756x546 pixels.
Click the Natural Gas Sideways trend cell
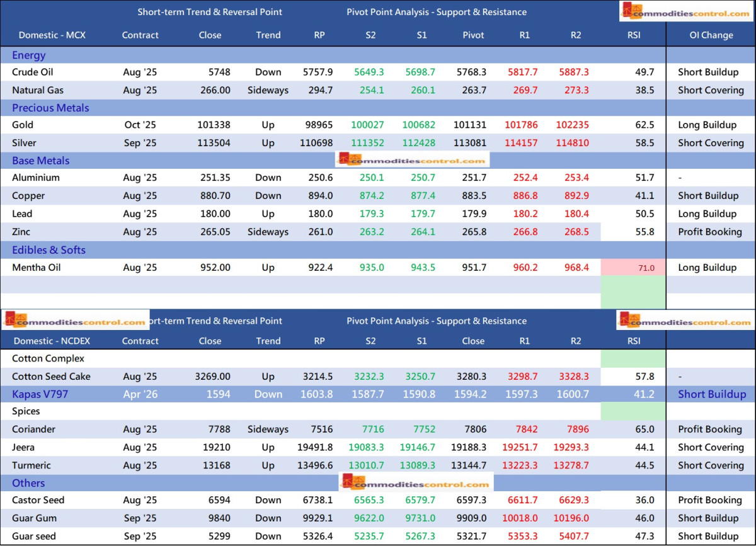coord(268,90)
